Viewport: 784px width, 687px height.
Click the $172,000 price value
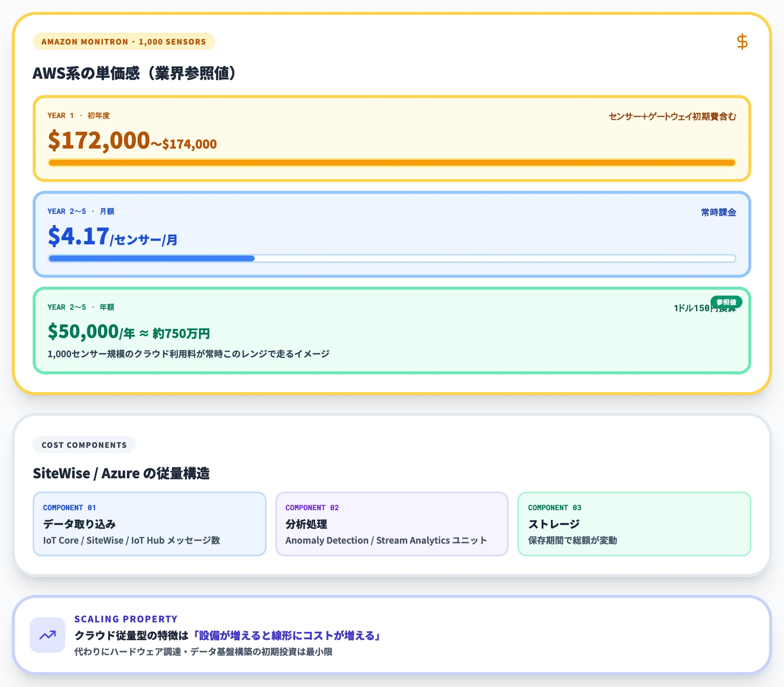99,140
